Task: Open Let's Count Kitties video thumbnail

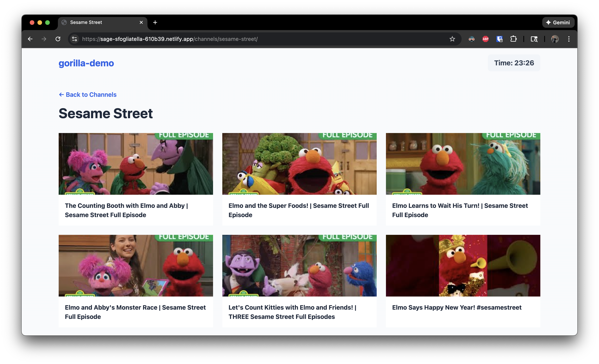Action: [x=299, y=265]
